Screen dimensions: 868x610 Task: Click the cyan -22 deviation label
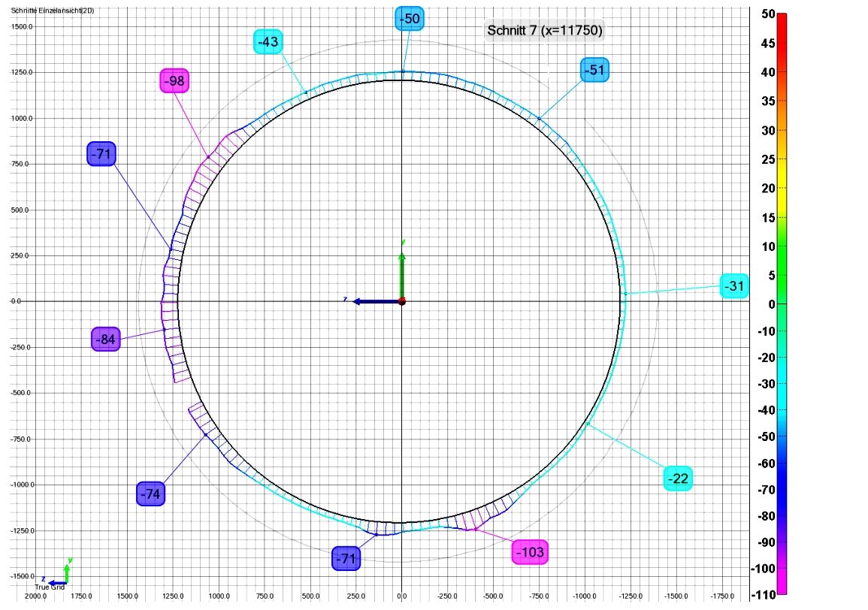[x=678, y=479]
